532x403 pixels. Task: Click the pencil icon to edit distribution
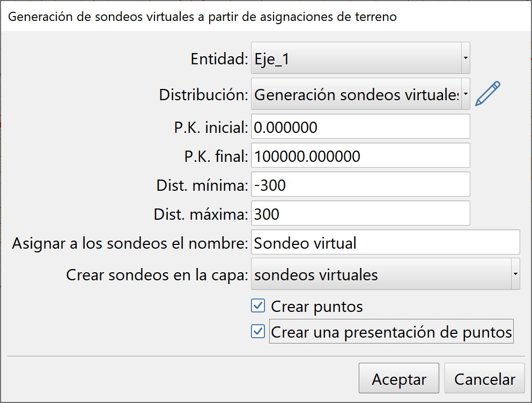coord(487,92)
